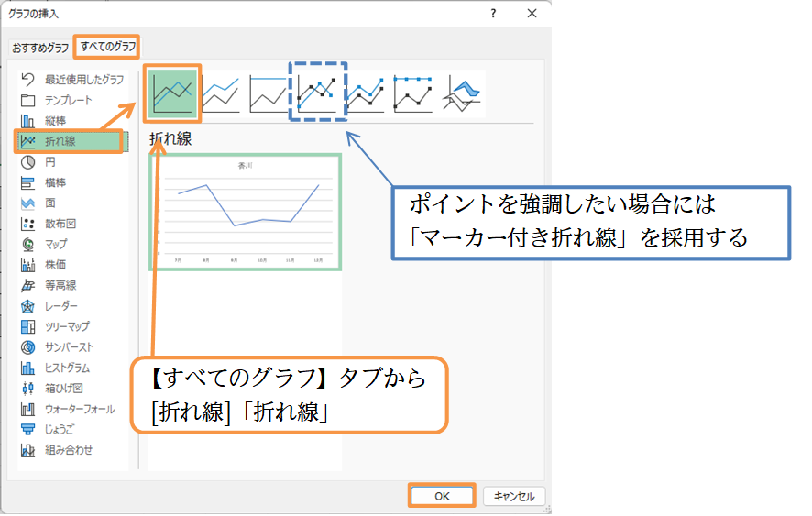The image size is (812, 516).
Task: Switch to the おすすめグラフ tab
Action: pos(40,49)
